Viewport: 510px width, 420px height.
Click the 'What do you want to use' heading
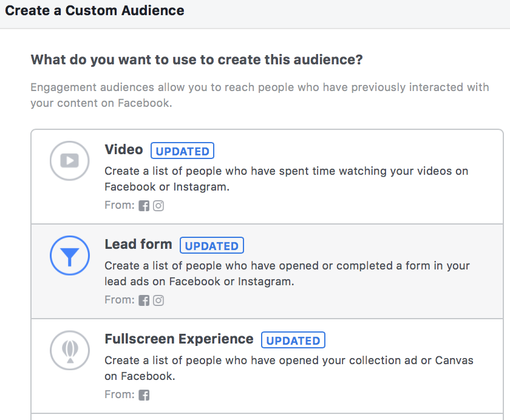point(197,60)
